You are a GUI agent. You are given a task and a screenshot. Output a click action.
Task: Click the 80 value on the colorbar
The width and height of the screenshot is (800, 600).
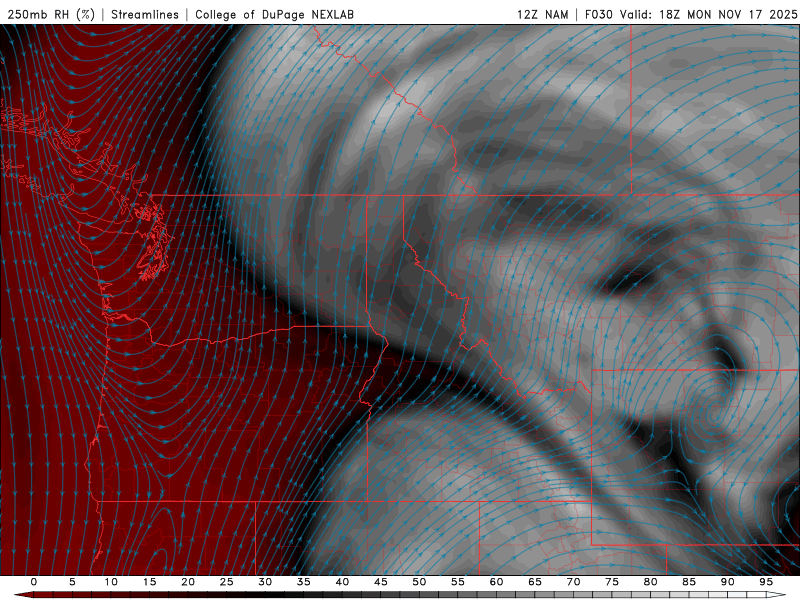[650, 582]
